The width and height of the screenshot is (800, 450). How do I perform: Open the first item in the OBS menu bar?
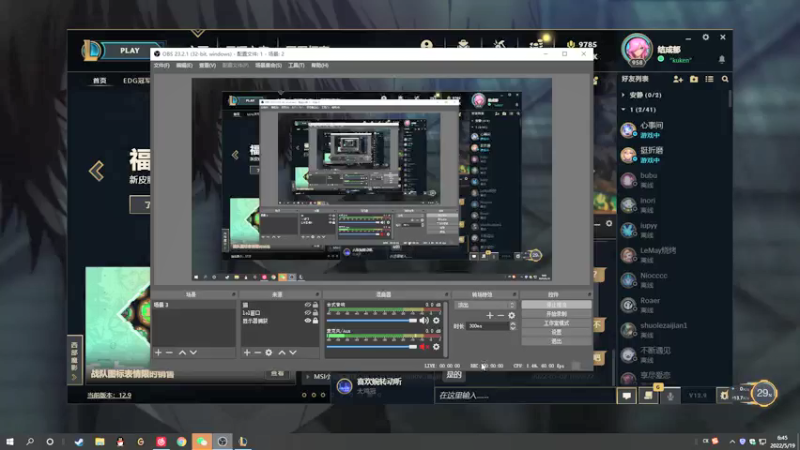(161, 65)
